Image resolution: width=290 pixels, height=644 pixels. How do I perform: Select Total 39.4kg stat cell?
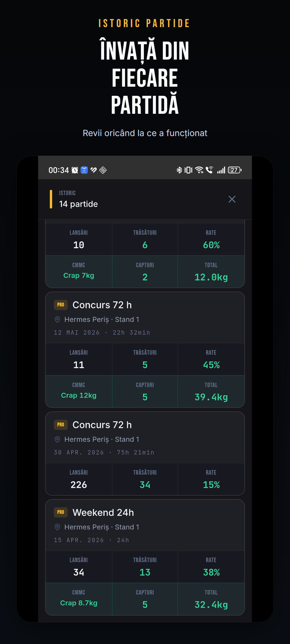(x=211, y=391)
